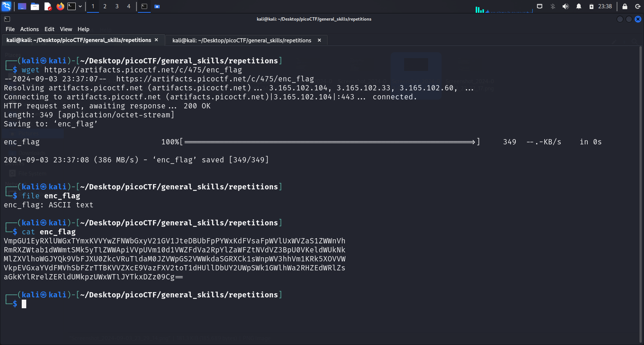Open the Kali applications menu
The height and width of the screenshot is (345, 644).
click(7, 6)
